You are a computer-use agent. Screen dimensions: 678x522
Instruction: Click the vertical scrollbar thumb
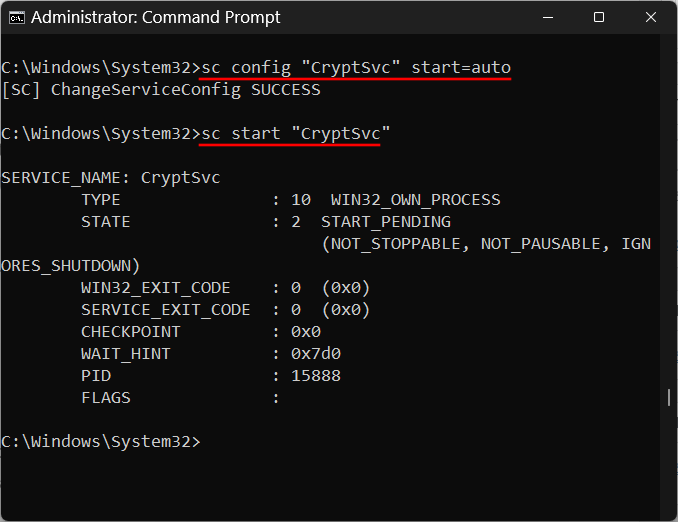pyautogui.click(x=669, y=398)
